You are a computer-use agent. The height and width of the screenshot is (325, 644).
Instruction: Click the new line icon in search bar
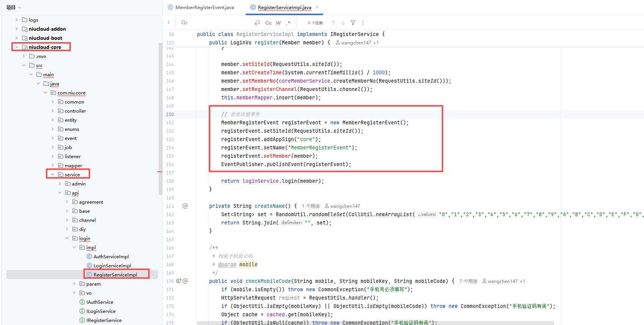[257, 23]
